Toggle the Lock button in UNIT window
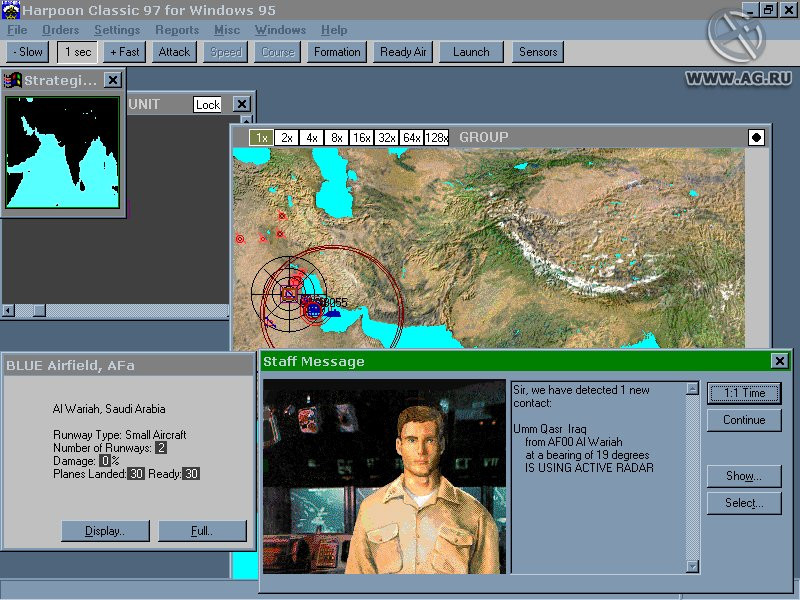The width and height of the screenshot is (800, 600). pos(208,104)
